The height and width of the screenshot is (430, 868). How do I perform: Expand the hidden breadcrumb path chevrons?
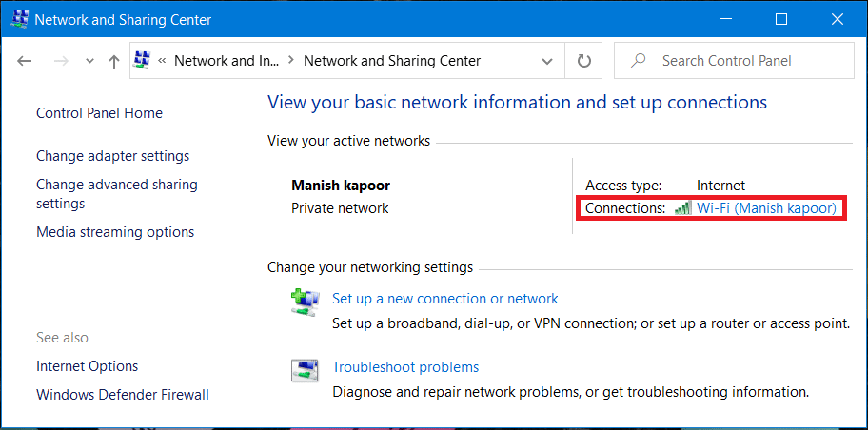tap(163, 61)
